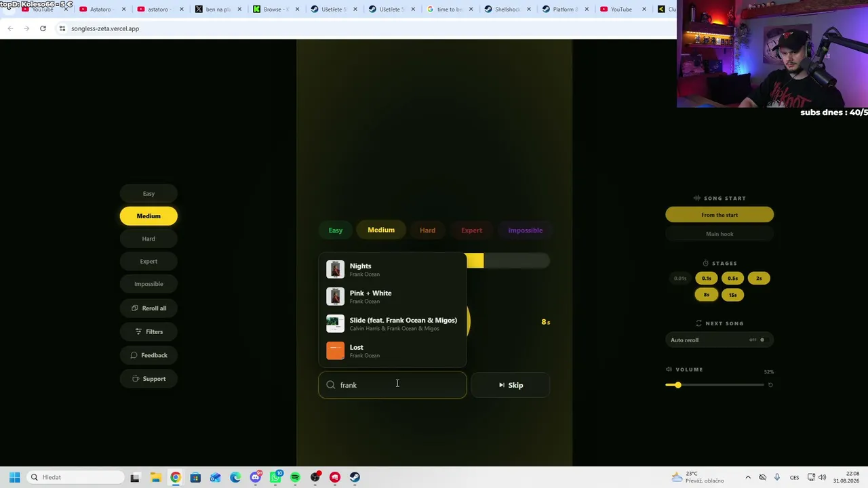
Task: Switch to the Easy tab above the search
Action: [336, 230]
